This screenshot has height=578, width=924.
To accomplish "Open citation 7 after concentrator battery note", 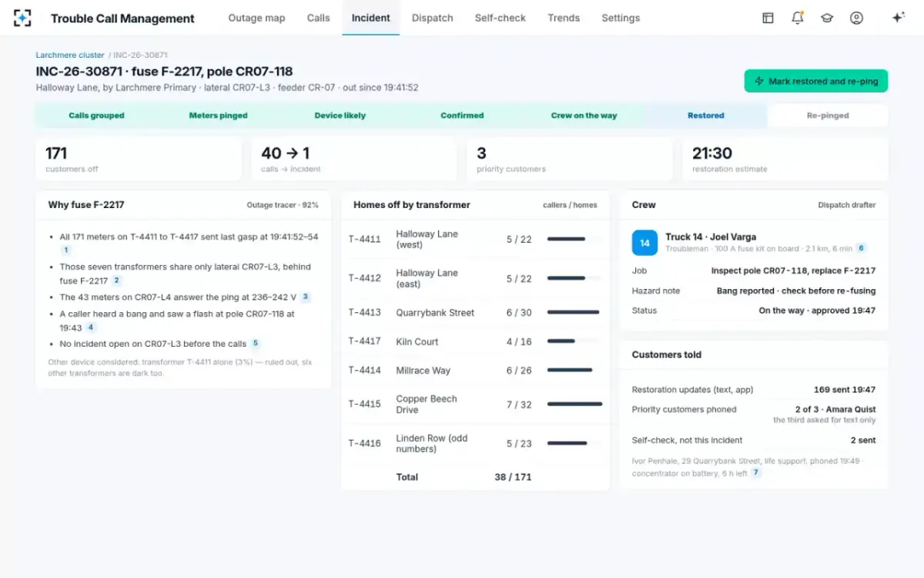I will pyautogui.click(x=756, y=472).
